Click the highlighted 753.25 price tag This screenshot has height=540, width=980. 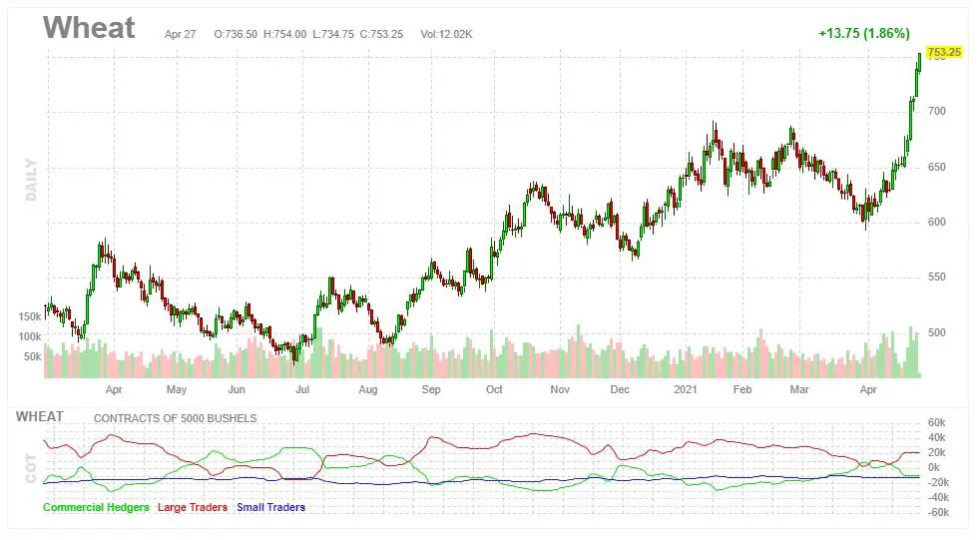944,52
